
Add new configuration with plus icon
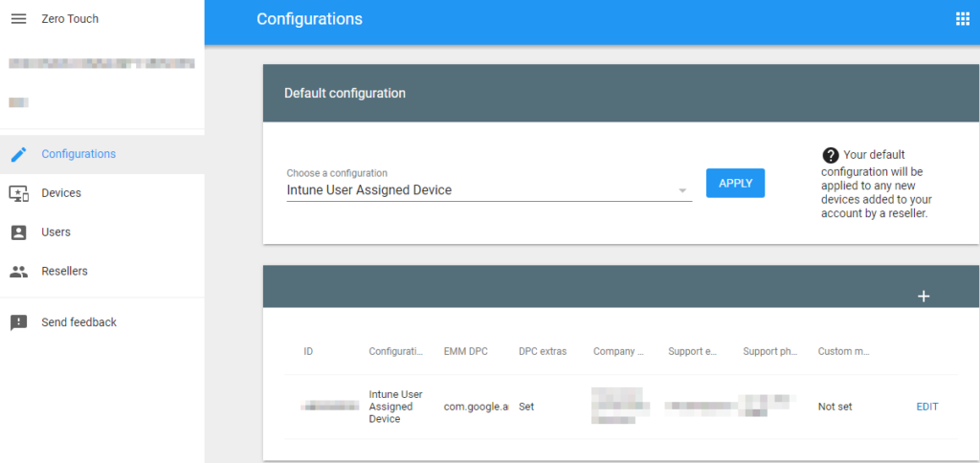point(924,297)
